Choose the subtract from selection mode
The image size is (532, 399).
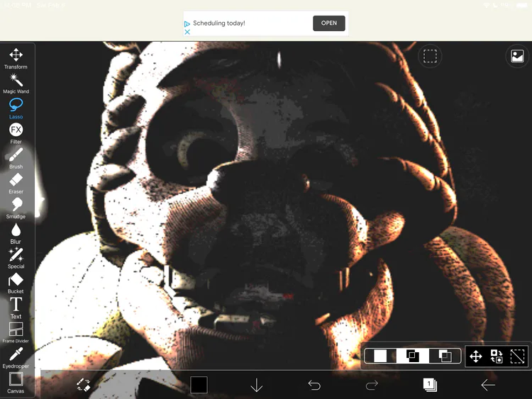pos(445,356)
